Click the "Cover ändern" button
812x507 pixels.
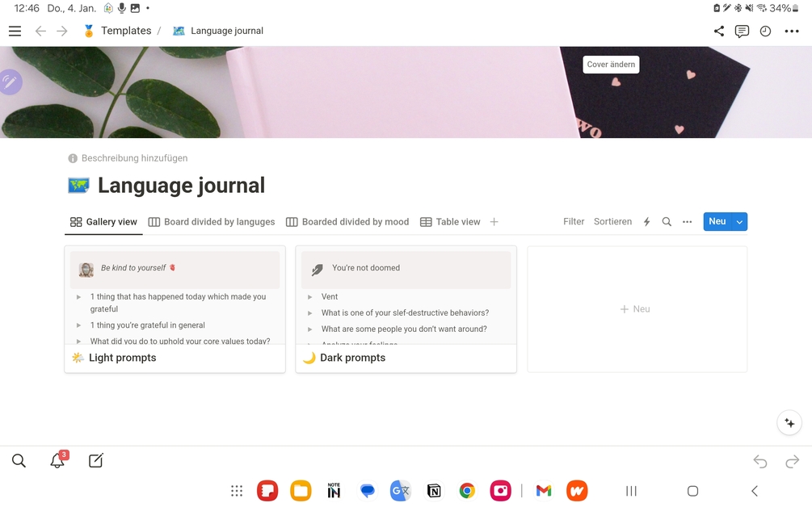point(611,64)
